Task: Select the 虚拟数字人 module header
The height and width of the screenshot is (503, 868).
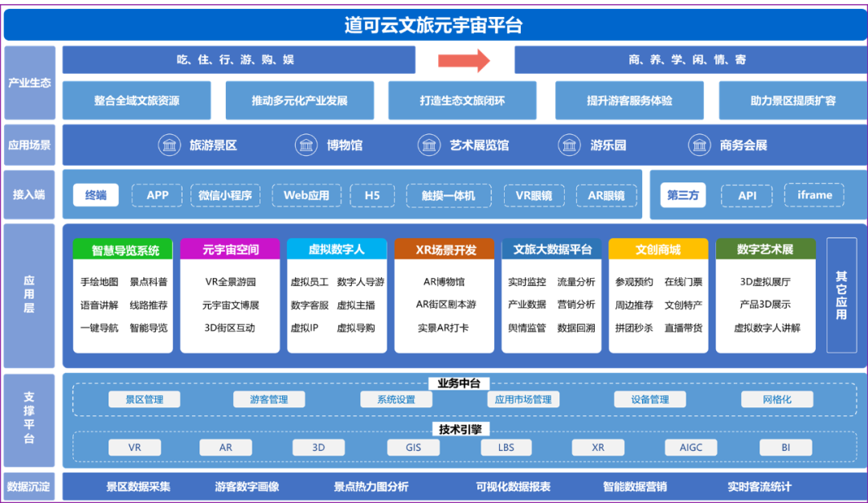Action: [337, 249]
